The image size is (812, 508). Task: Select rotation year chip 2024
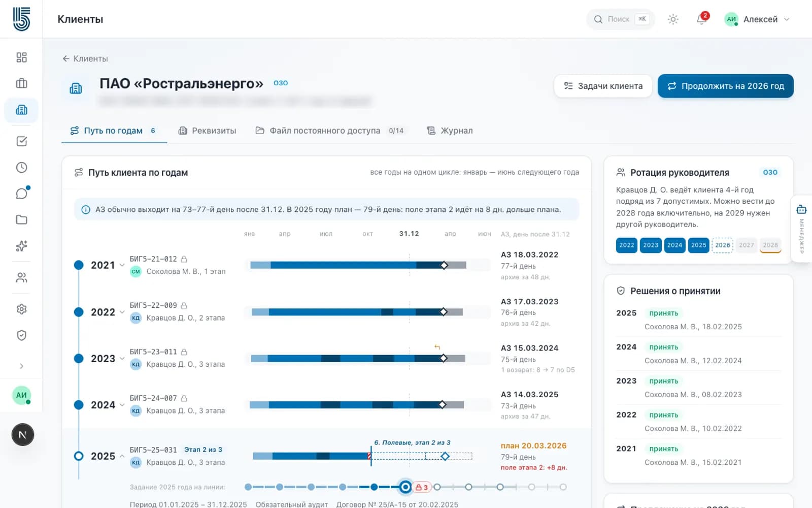coord(674,245)
